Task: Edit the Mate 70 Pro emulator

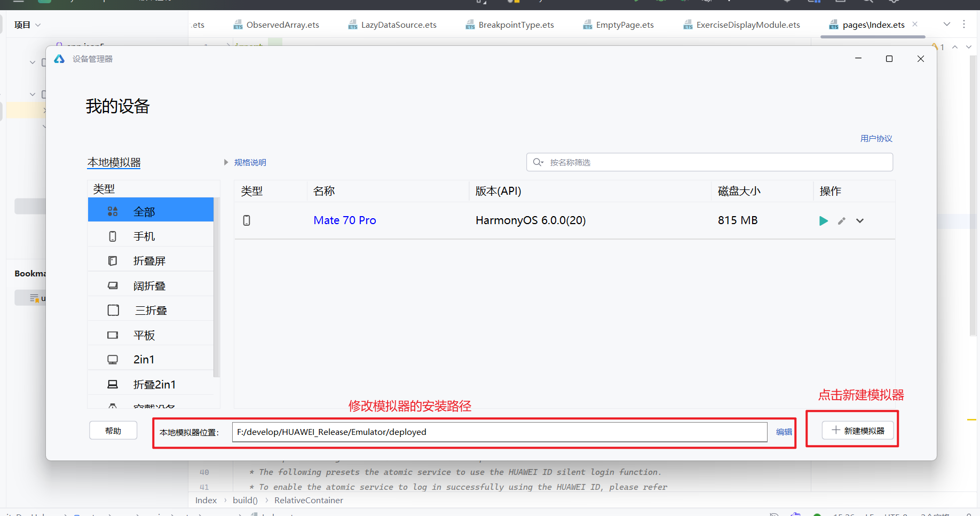Action: [x=842, y=221]
